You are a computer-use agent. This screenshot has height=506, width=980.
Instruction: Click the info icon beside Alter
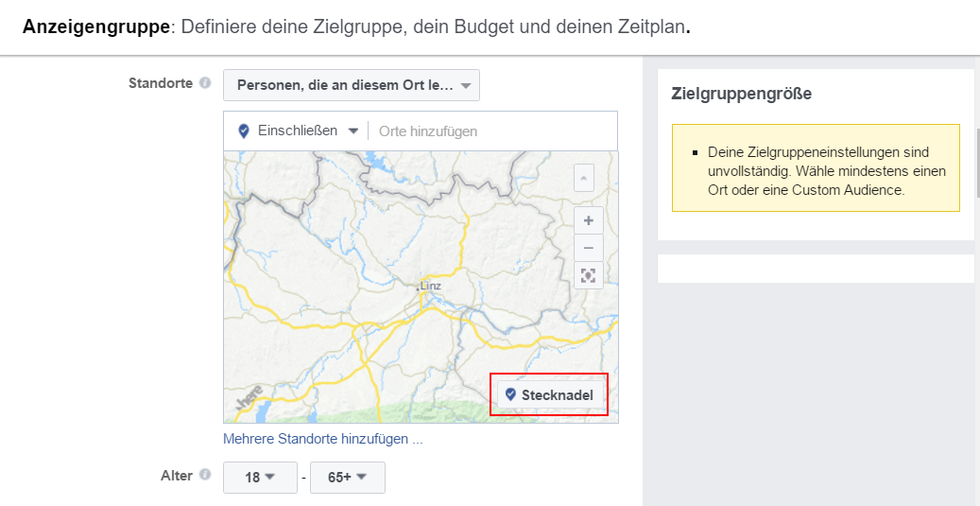[x=205, y=476]
